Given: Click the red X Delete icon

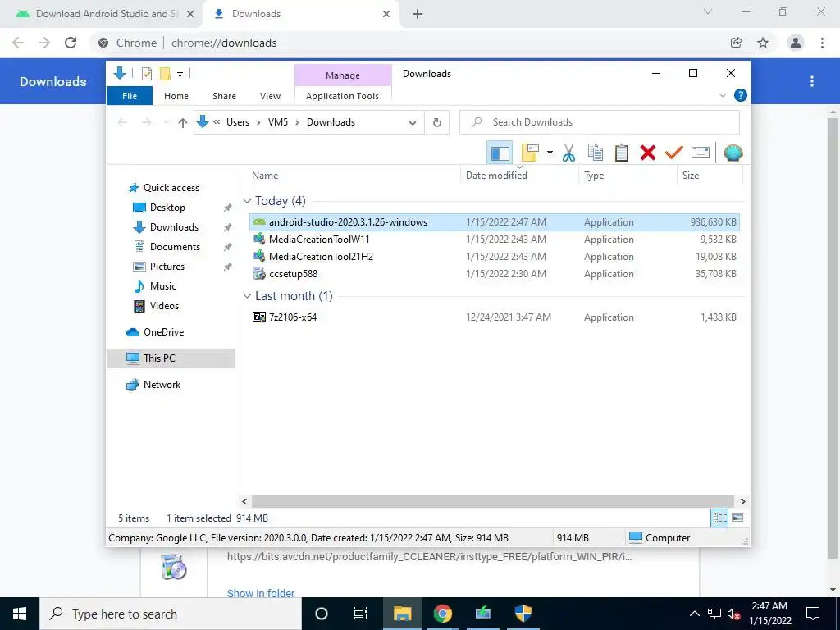Looking at the screenshot, I should [x=648, y=153].
